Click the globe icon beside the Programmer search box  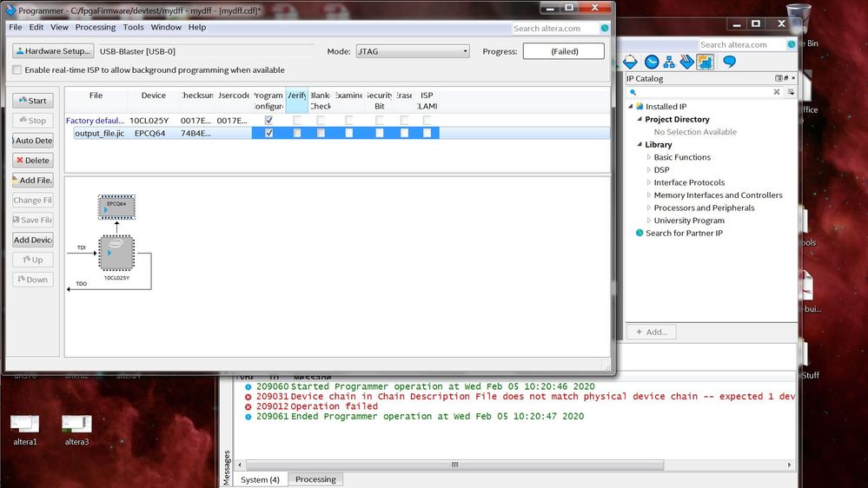(606, 28)
